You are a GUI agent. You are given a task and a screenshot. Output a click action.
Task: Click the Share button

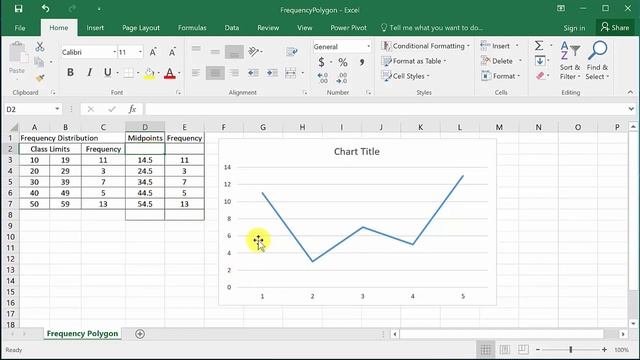click(615, 28)
